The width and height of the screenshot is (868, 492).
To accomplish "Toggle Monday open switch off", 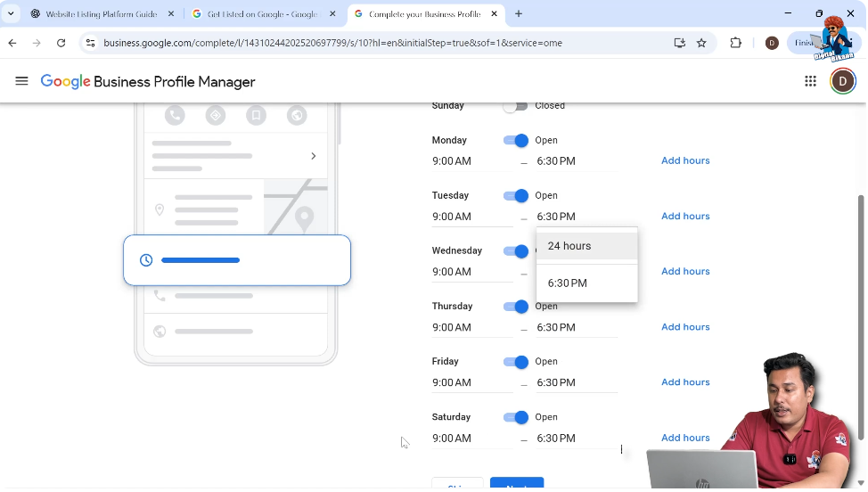I will point(515,141).
